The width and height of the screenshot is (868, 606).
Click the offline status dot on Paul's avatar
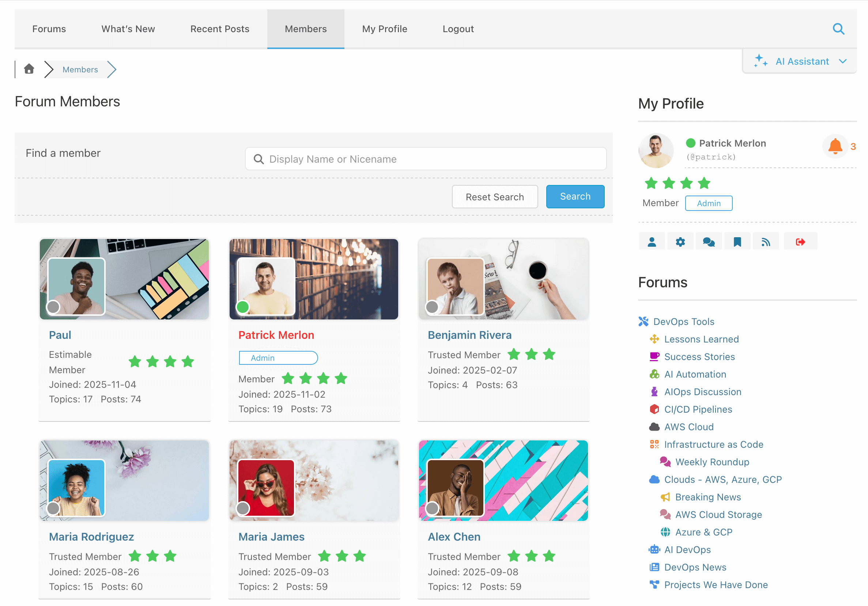(x=54, y=307)
